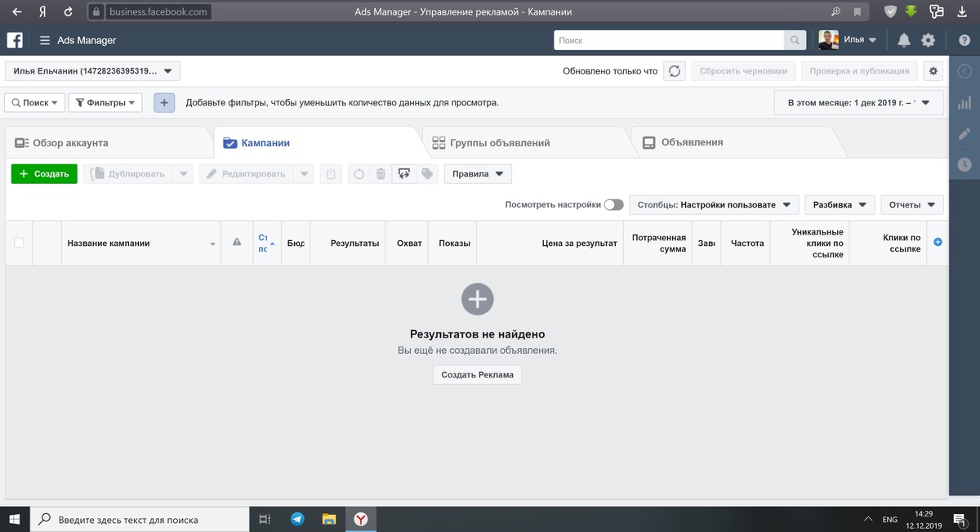The height and width of the screenshot is (532, 980).
Task: Sort by Потраченная сумма column
Action: pos(658,243)
